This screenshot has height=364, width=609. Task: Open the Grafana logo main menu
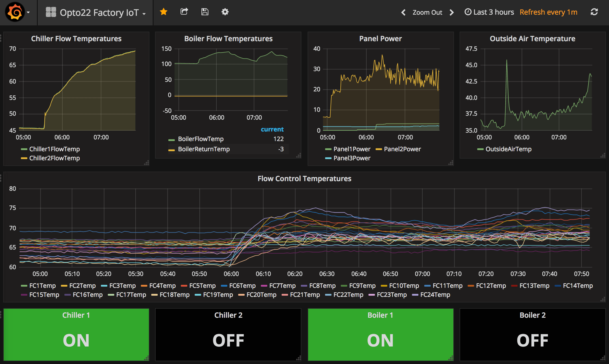[x=16, y=12]
